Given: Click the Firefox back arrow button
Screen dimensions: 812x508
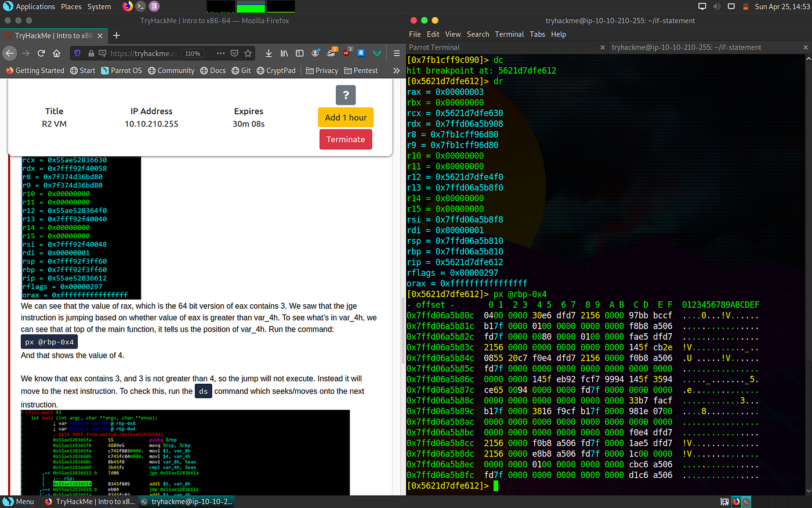Looking at the screenshot, I should 9,53.
